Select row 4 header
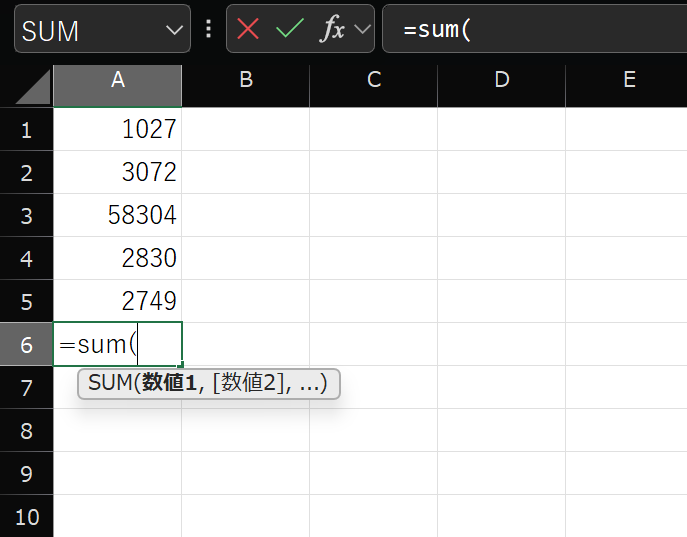Screen dimensions: 687x537 click(26, 258)
